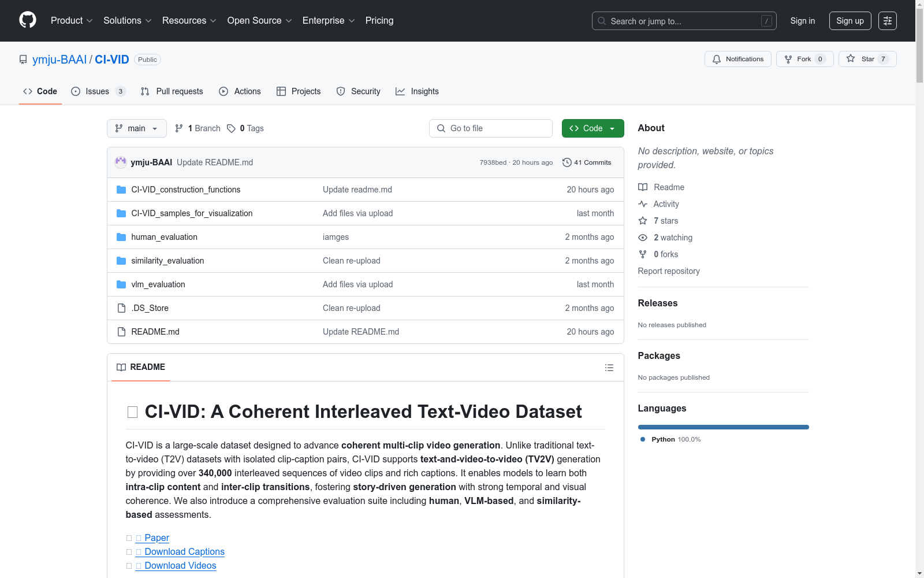
Task: Open the ymju-BAAI owner link in the title
Action: [x=59, y=60]
